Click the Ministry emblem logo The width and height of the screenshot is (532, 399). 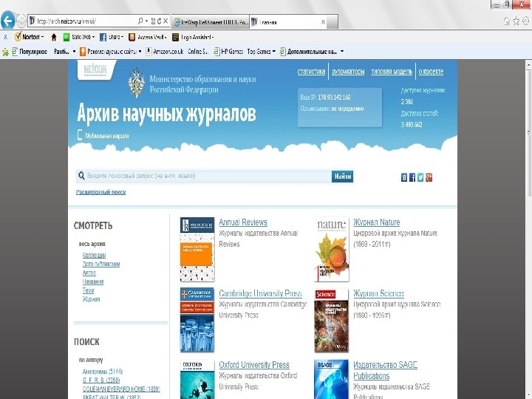coord(137,83)
